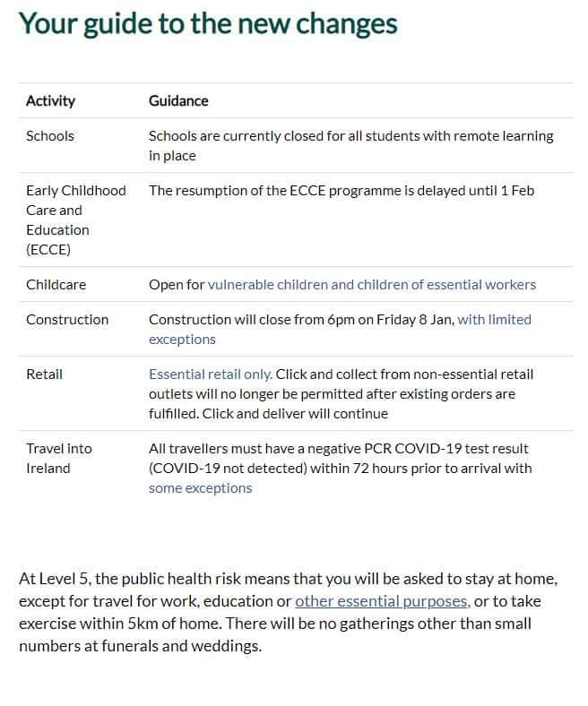The width and height of the screenshot is (588, 706).
Task: Click the 'Click and deliver will continue' text
Action: 295,414
